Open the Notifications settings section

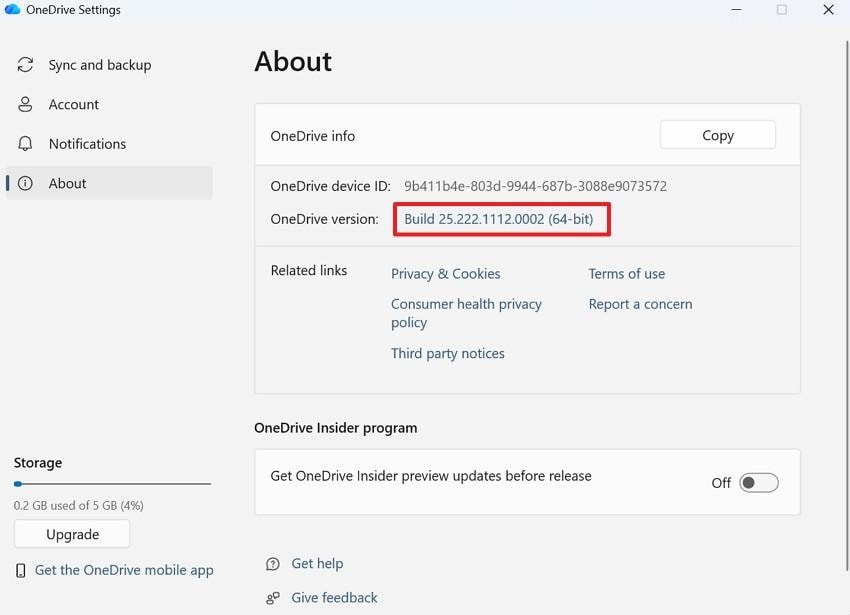(x=87, y=143)
